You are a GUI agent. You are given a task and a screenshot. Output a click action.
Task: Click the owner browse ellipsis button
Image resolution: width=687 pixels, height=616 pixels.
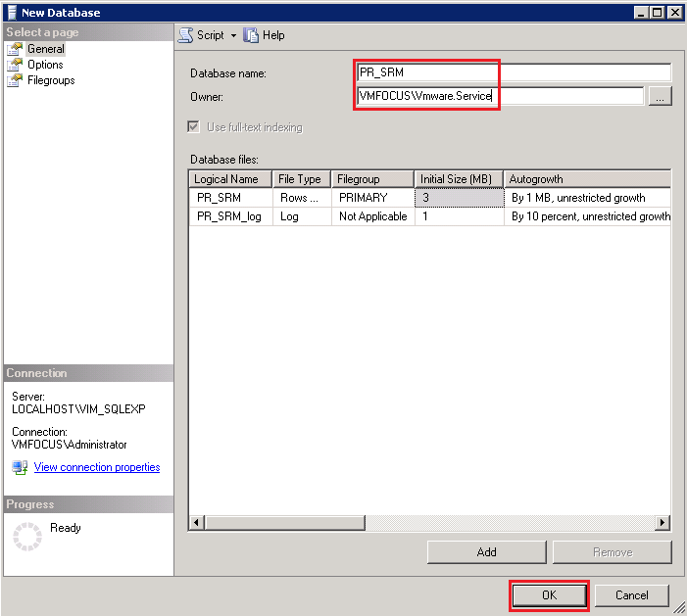[661, 96]
